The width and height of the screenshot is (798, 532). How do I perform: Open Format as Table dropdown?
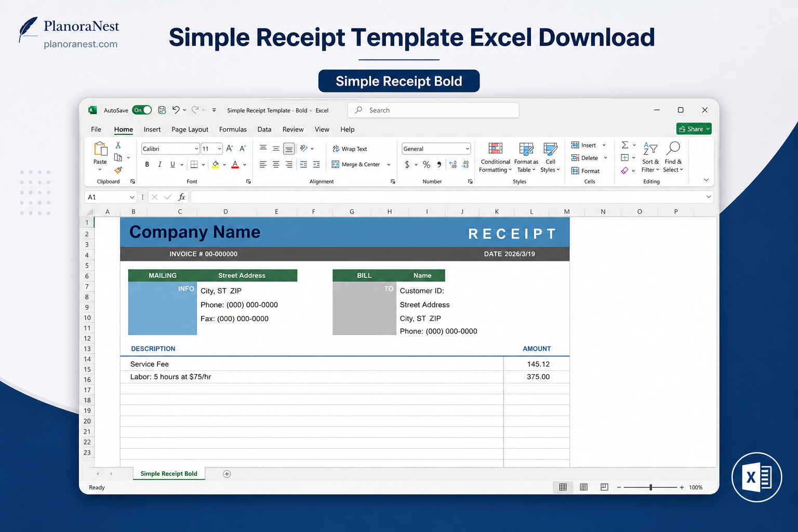pyautogui.click(x=526, y=157)
